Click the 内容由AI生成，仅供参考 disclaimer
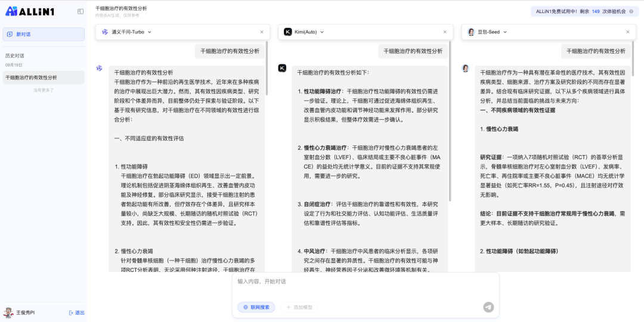The height and width of the screenshot is (322, 644). 117,16
